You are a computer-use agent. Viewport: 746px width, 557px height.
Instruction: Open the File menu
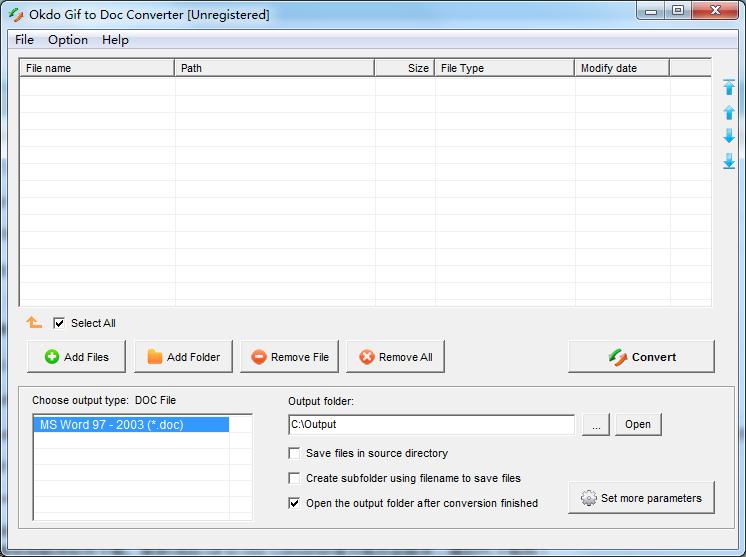click(x=24, y=40)
